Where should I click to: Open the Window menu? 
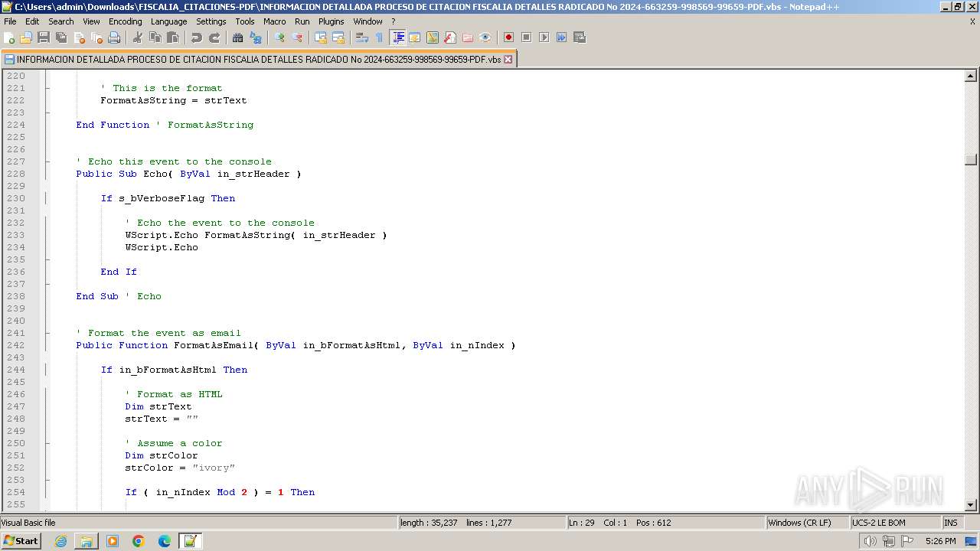367,21
